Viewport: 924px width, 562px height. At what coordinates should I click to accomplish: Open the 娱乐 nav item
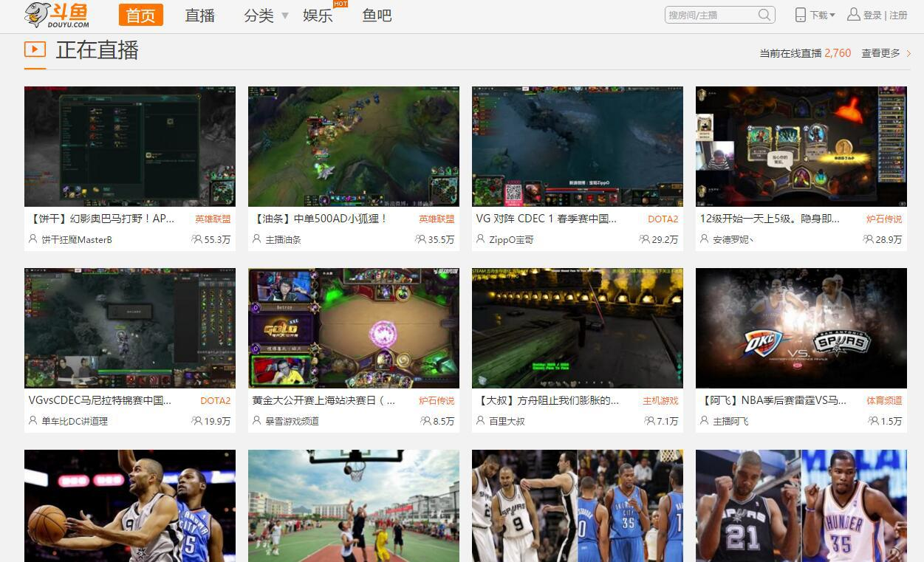[x=318, y=15]
